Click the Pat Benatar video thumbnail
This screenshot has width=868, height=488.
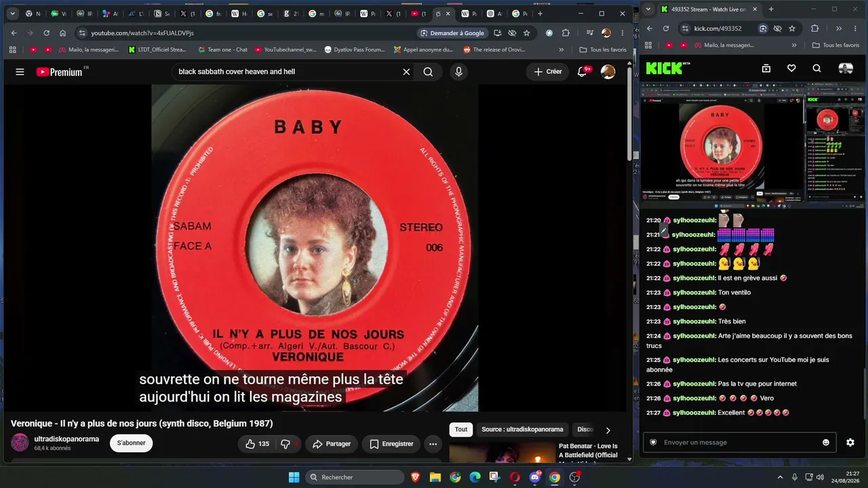point(502,453)
